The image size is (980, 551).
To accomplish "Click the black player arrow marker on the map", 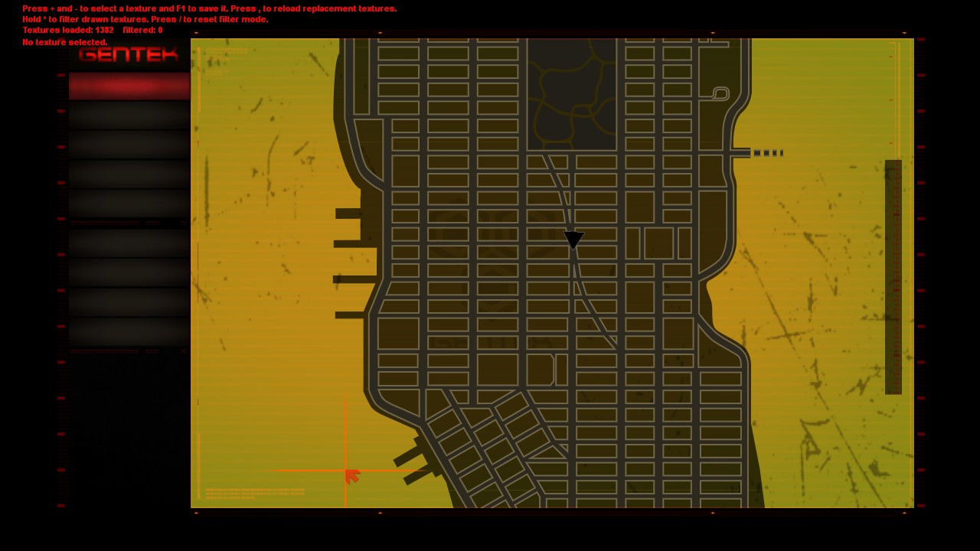I will (573, 240).
